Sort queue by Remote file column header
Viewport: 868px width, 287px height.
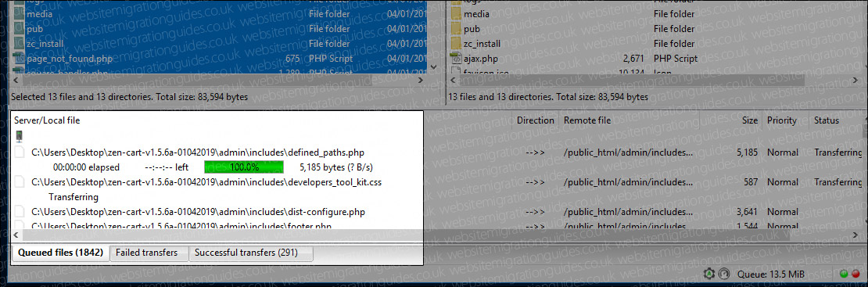[587, 120]
